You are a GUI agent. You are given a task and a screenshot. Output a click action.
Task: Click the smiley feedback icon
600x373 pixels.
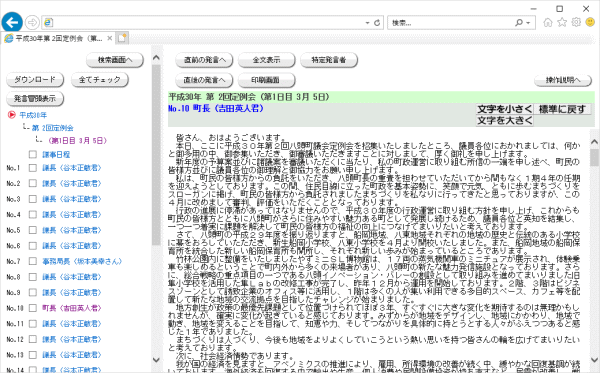click(590, 23)
